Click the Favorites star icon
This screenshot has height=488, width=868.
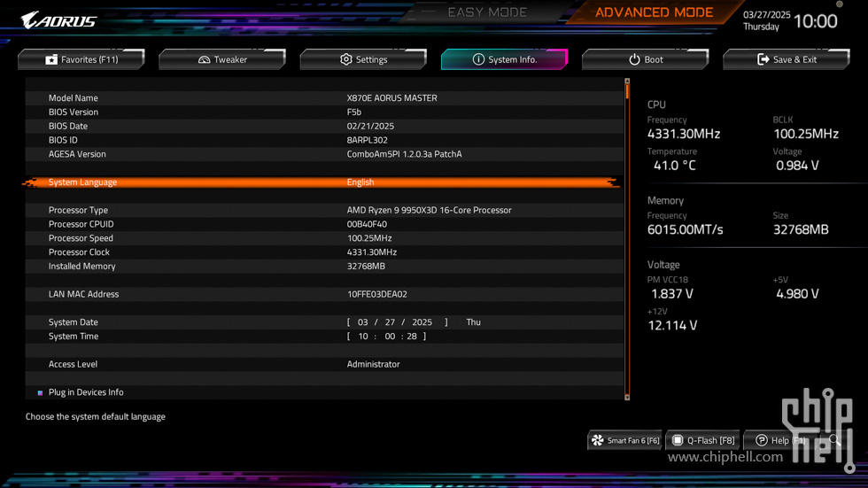[51, 59]
